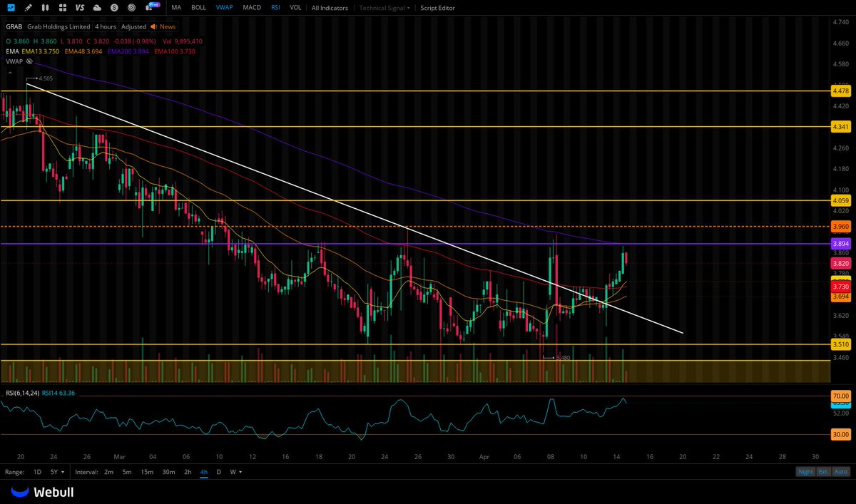Viewport: 856px width, 504px height.
Task: Click the 4.478 price line label
Action: coord(840,91)
